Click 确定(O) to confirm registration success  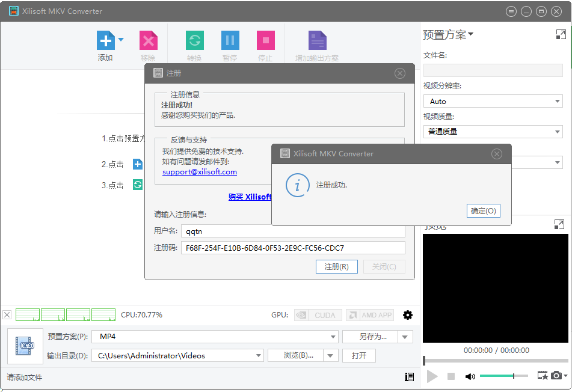(483, 211)
